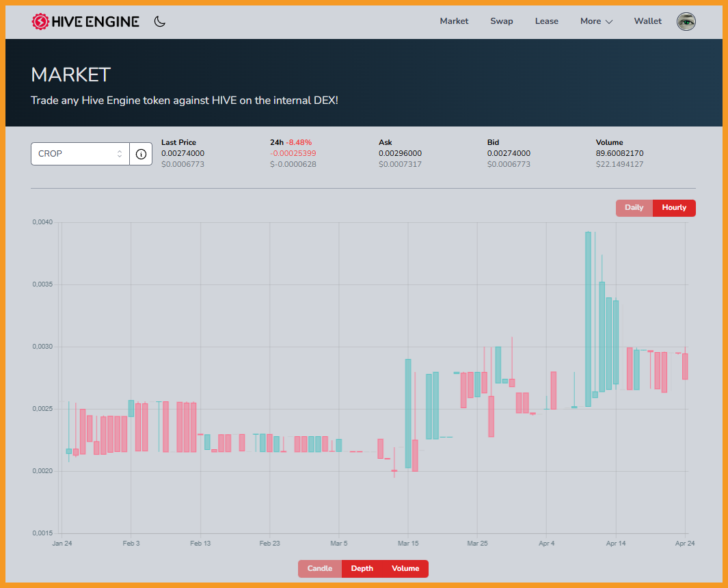Go to the Swap page
The width and height of the screenshot is (728, 588).
(502, 21)
